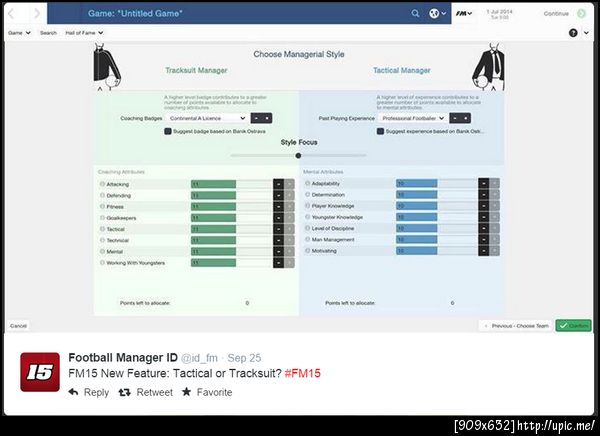The height and width of the screenshot is (436, 600).
Task: Open the Football Manager ID profile name
Action: (x=123, y=358)
